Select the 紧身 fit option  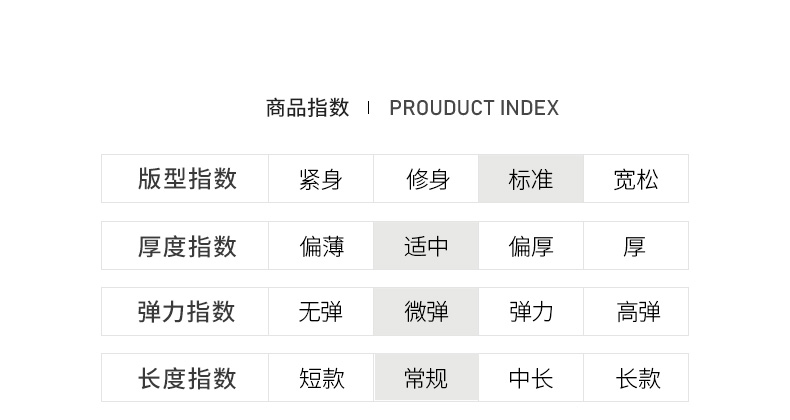321,180
